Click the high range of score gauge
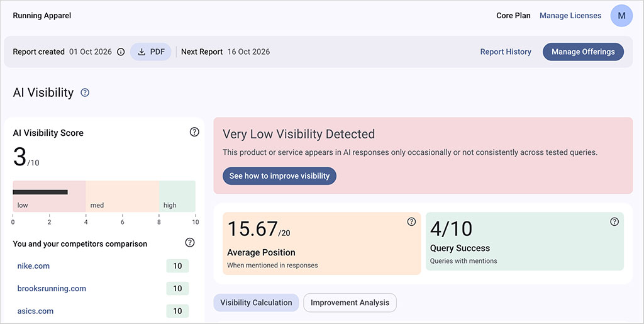This screenshot has height=324, width=644. pos(177,196)
